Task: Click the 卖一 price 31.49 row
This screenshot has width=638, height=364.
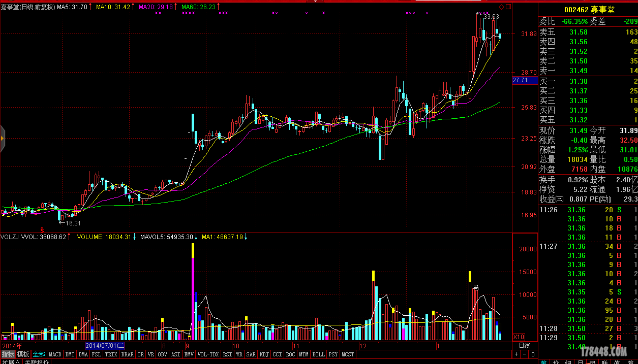Action: coord(588,71)
